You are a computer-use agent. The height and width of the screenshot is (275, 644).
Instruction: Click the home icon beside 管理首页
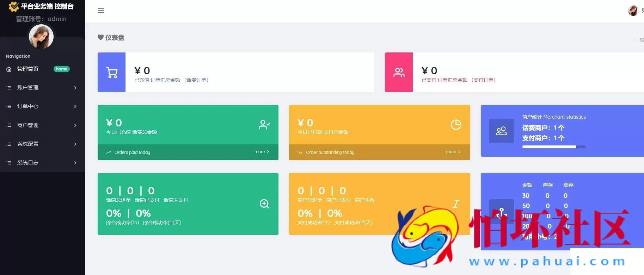click(9, 69)
